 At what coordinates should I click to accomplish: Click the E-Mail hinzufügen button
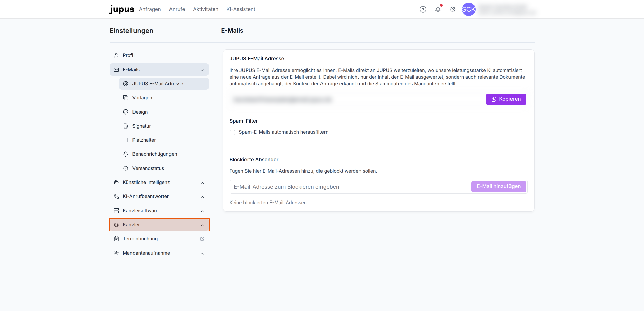pos(499,187)
